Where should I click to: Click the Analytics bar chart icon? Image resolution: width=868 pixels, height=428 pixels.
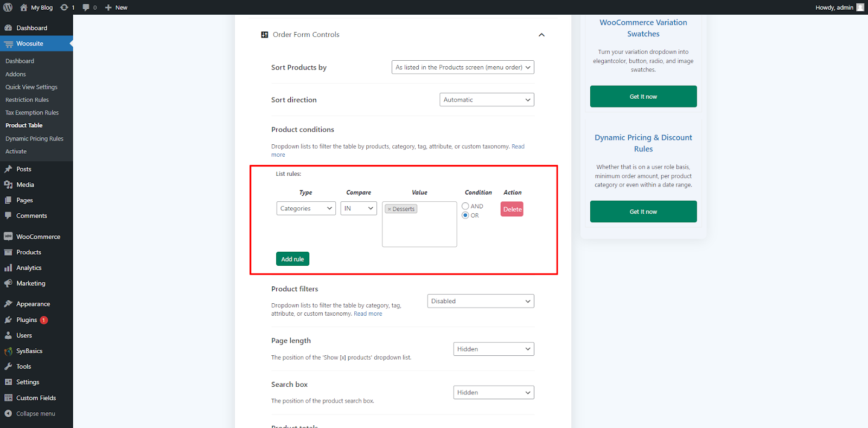coord(8,268)
